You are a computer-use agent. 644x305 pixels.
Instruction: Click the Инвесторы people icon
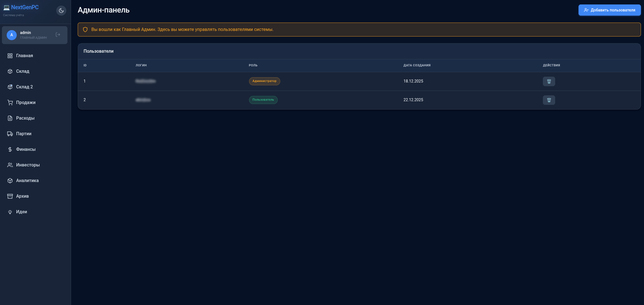point(10,165)
